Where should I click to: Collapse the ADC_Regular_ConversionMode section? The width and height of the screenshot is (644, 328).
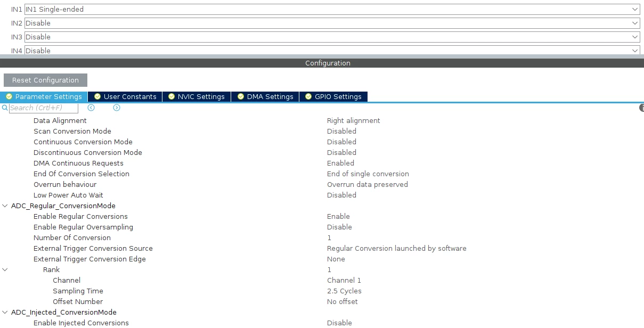tap(5, 206)
